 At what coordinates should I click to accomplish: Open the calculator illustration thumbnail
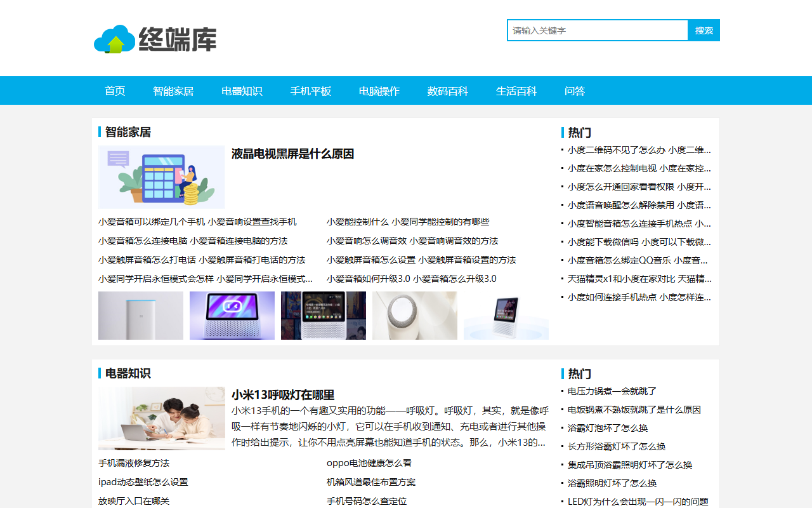[162, 177]
